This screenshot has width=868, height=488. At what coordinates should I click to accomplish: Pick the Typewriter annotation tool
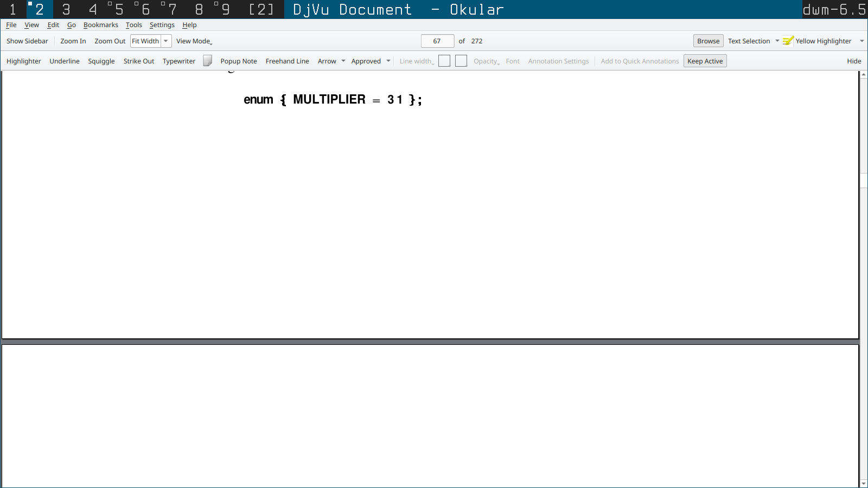click(x=179, y=61)
